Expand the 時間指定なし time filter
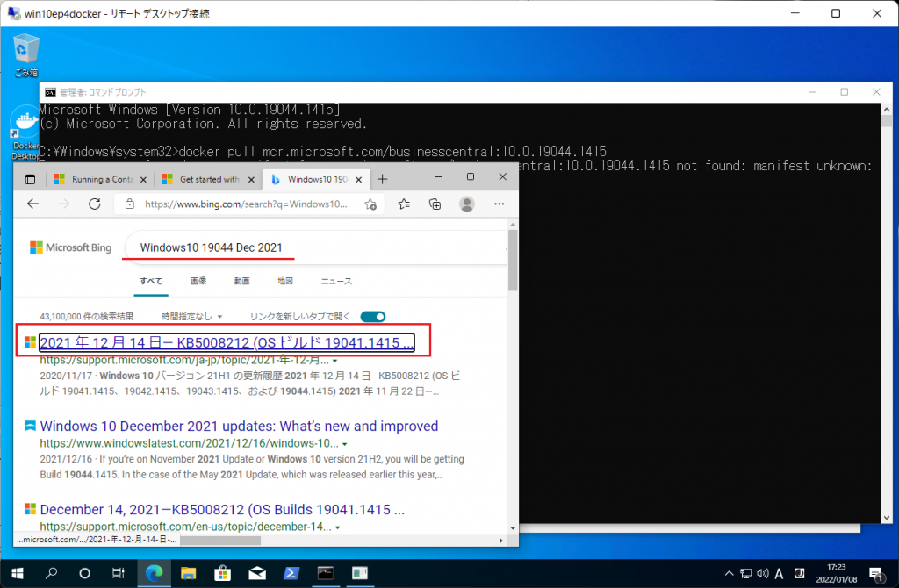 coord(191,316)
